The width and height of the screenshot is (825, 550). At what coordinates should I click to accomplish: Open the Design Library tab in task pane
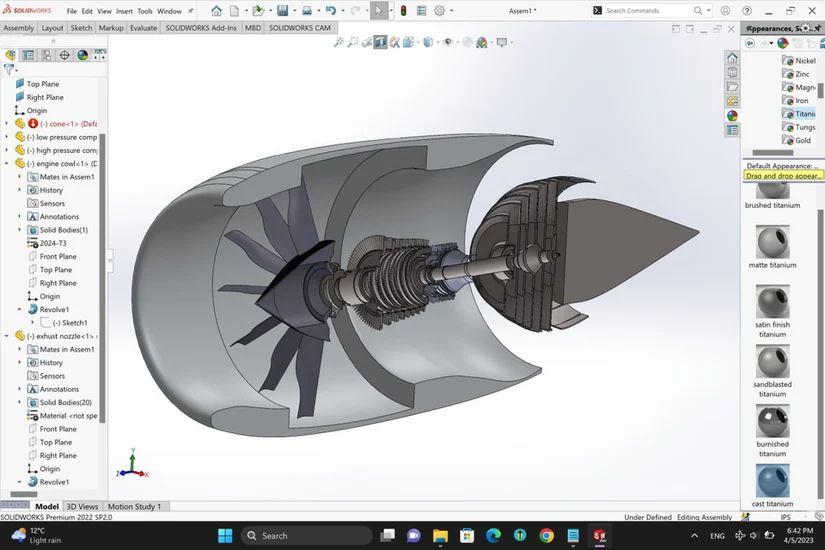(732, 73)
